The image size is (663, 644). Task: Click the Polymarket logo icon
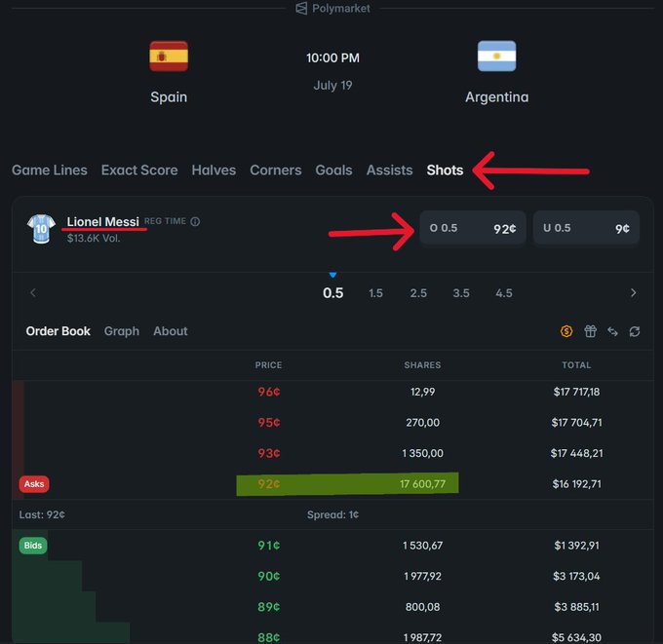pyautogui.click(x=301, y=9)
